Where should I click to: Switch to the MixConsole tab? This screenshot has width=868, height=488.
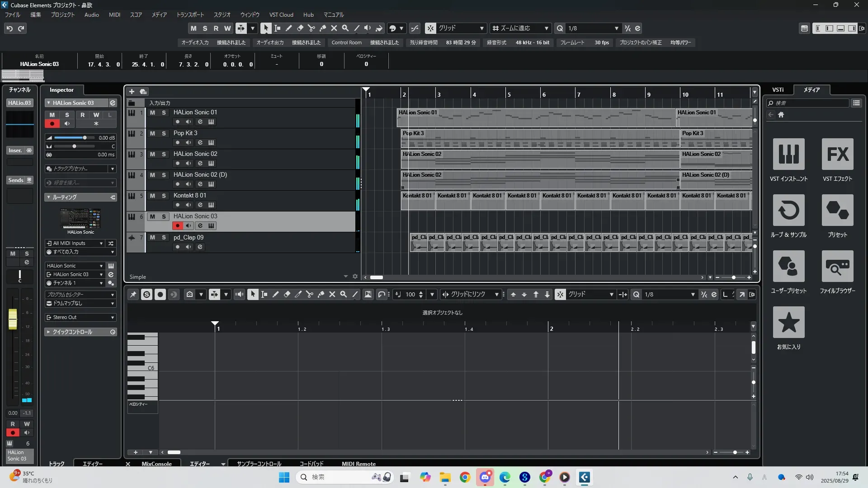156,464
